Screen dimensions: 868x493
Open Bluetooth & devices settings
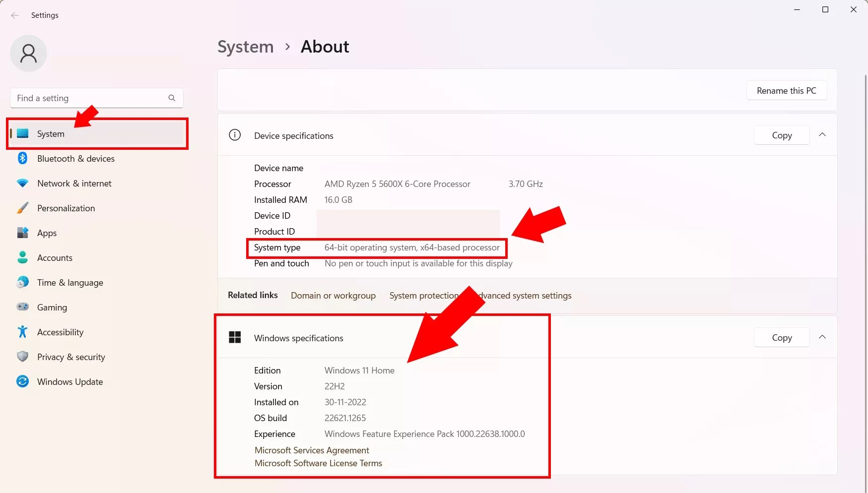(x=97, y=159)
